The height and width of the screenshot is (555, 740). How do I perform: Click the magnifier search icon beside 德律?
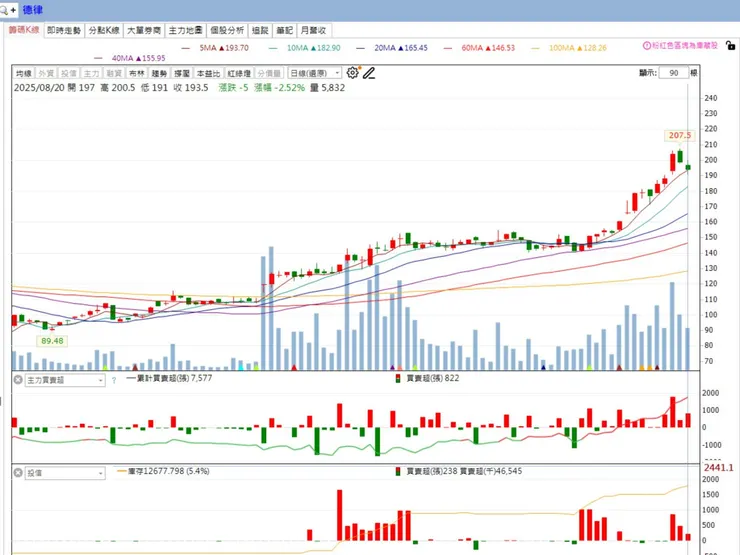(x=4, y=9)
